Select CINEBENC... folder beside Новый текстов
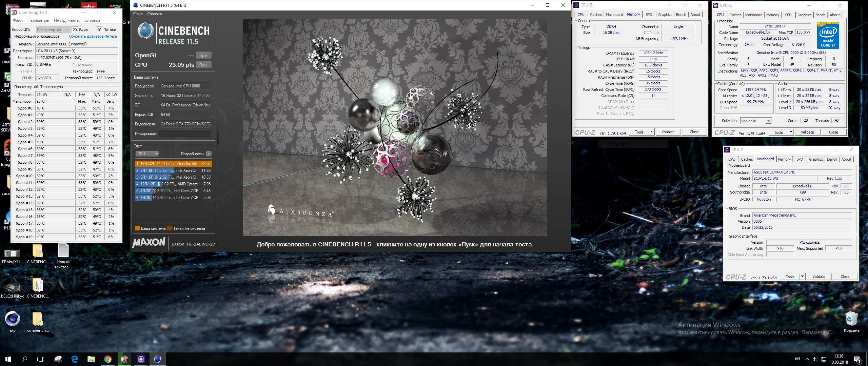Screen dimensions: 868x366 point(38,254)
